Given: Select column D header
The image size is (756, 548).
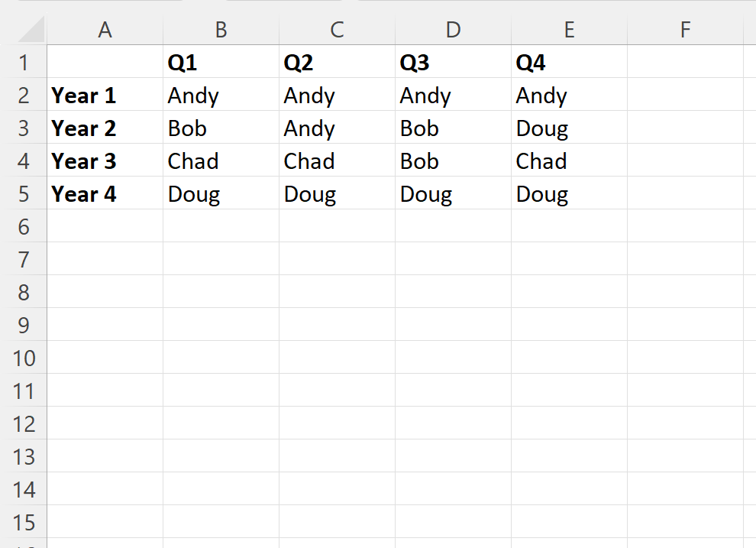Looking at the screenshot, I should pyautogui.click(x=453, y=30).
